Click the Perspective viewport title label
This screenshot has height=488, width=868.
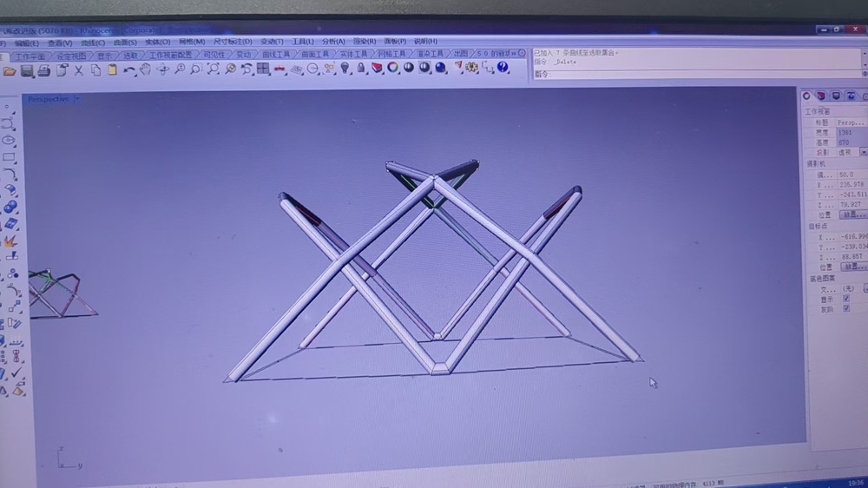click(x=48, y=99)
